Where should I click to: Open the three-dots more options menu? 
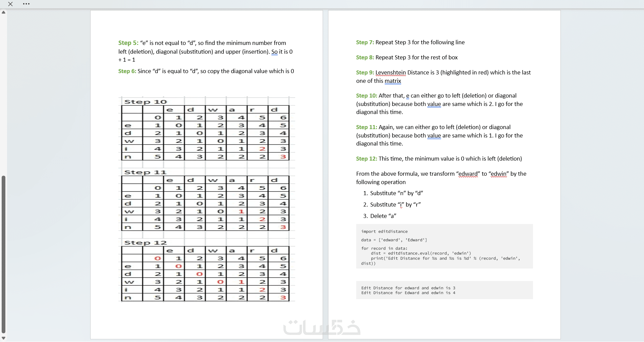(26, 4)
